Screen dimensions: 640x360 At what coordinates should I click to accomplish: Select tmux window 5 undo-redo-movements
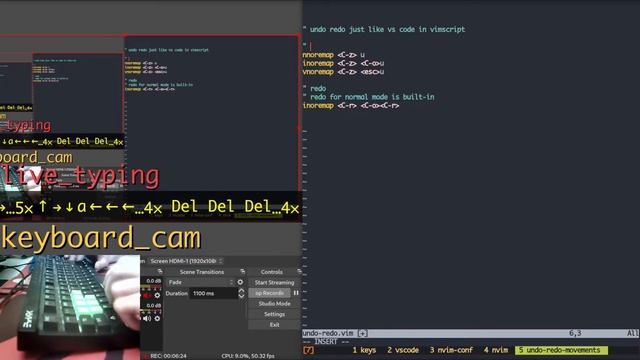point(561,350)
